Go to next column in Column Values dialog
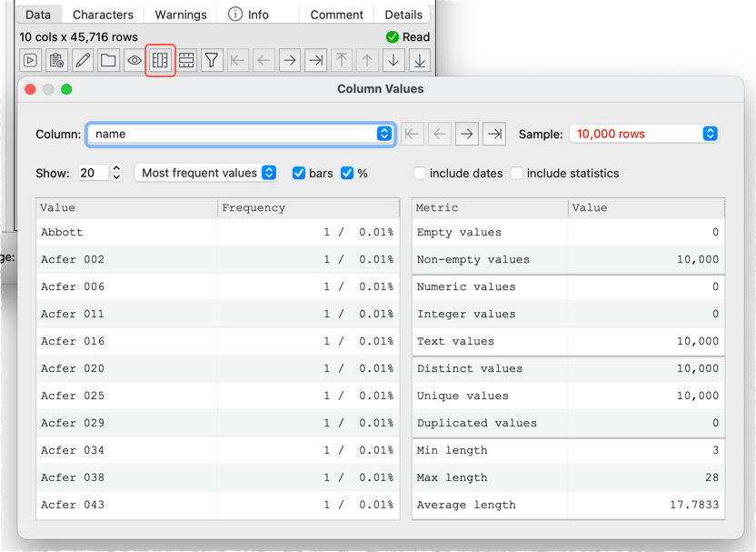Image resolution: width=756 pixels, height=552 pixels. pyautogui.click(x=467, y=134)
